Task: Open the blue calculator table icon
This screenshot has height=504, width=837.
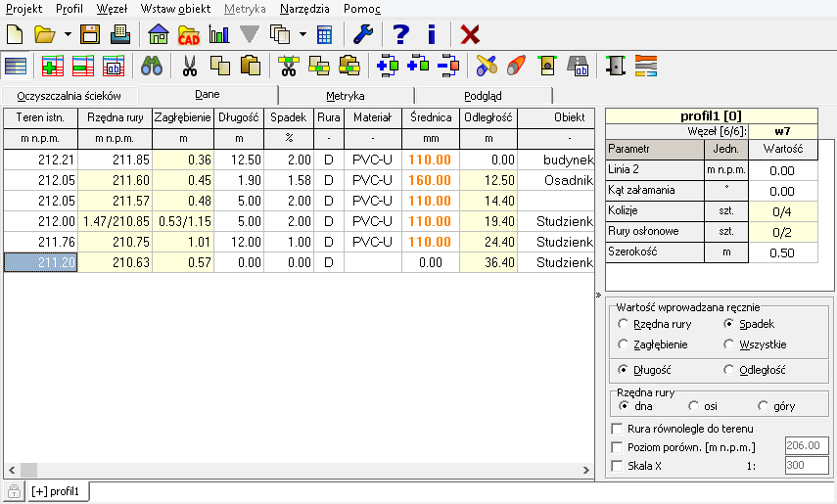Action: pyautogui.click(x=325, y=34)
